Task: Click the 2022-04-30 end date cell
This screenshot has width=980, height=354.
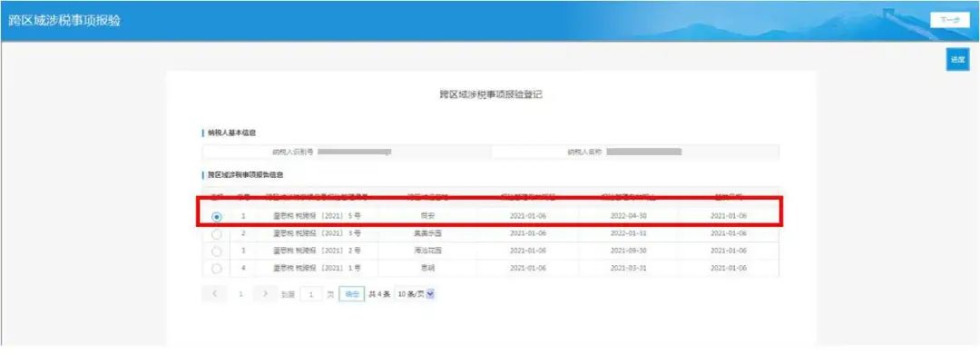Action: point(627,216)
